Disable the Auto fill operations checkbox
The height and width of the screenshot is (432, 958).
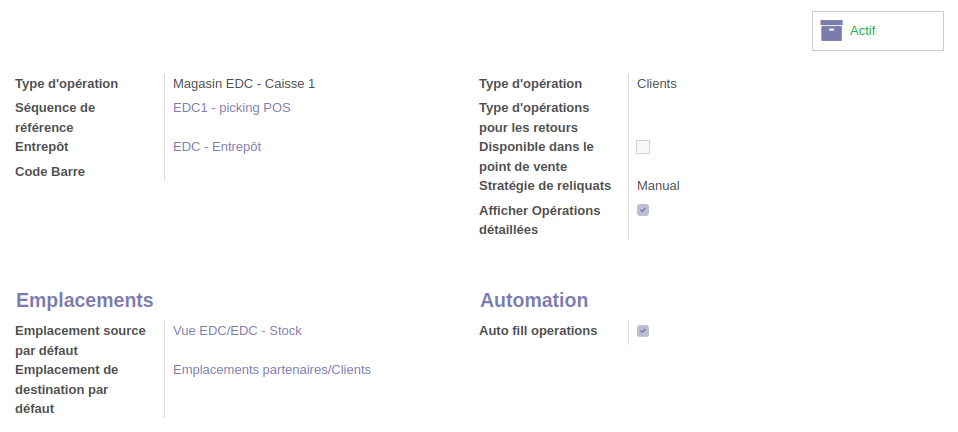coord(643,331)
